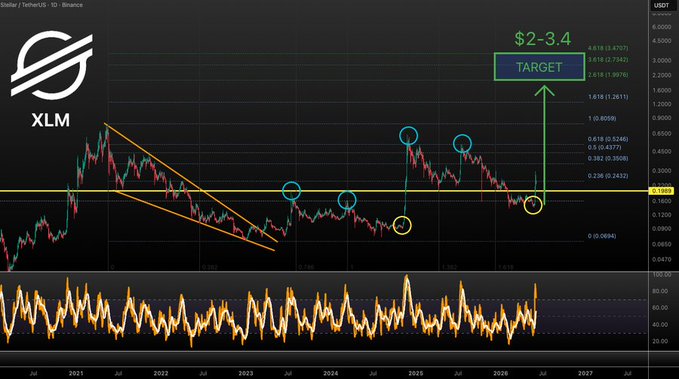
Task: Click 2021 on the time axis
Action: pos(76,373)
